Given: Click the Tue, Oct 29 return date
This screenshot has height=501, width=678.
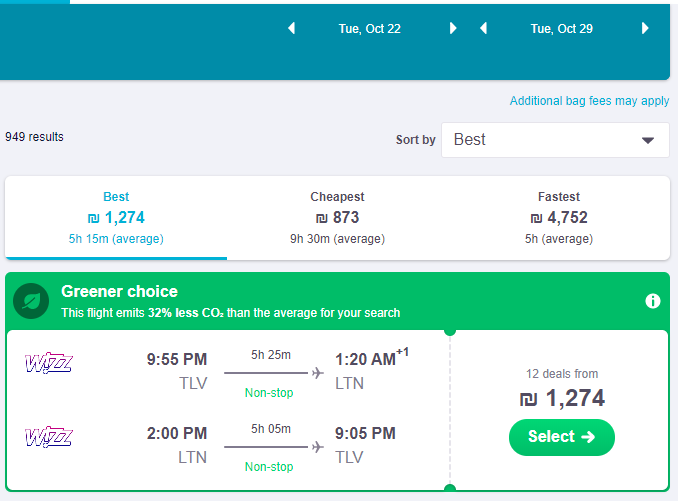Looking at the screenshot, I should point(562,29).
